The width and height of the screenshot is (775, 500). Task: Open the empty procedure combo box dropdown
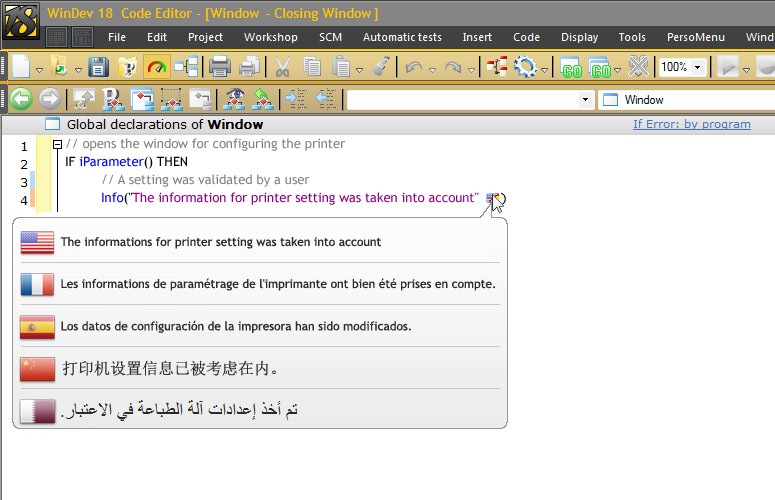pos(585,99)
